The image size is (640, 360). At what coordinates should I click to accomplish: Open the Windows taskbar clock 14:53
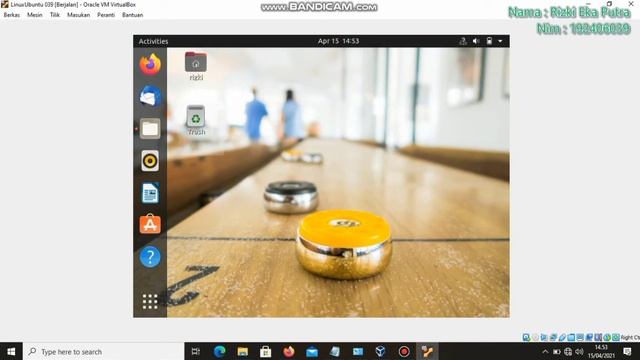coord(601,351)
